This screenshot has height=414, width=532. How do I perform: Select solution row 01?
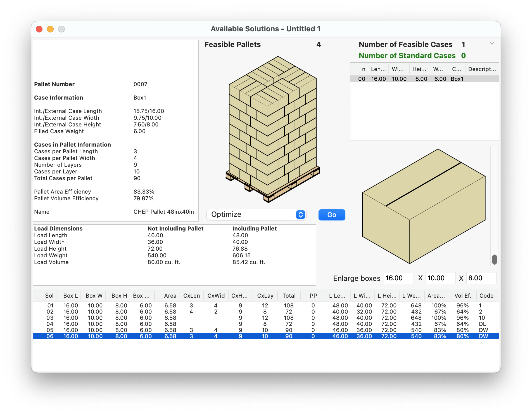pos(266,305)
